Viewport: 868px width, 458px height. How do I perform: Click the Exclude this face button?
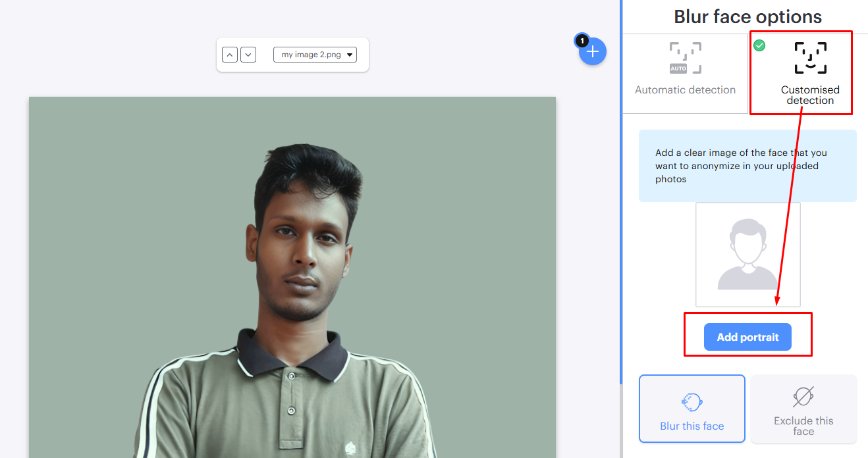[x=803, y=408]
